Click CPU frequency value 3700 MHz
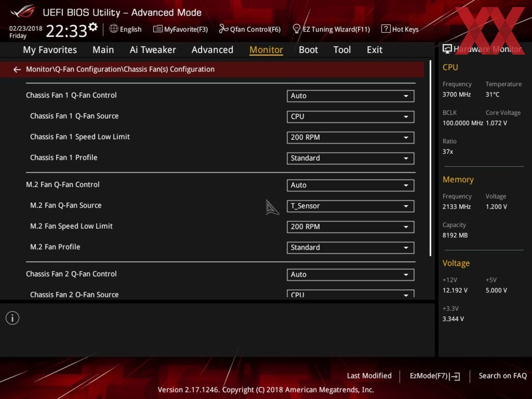This screenshot has width=532, height=399. point(457,94)
